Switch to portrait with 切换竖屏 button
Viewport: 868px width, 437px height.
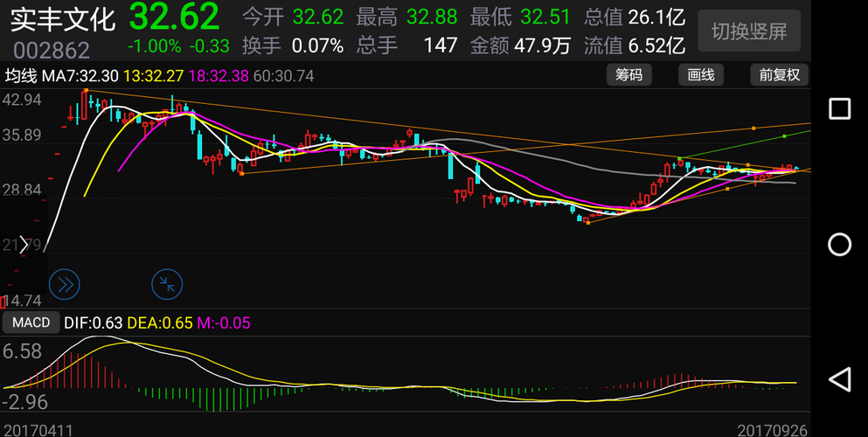click(749, 31)
